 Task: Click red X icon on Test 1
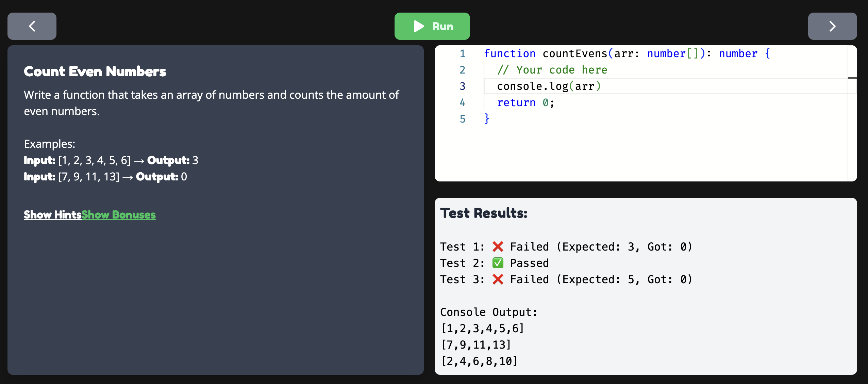498,246
